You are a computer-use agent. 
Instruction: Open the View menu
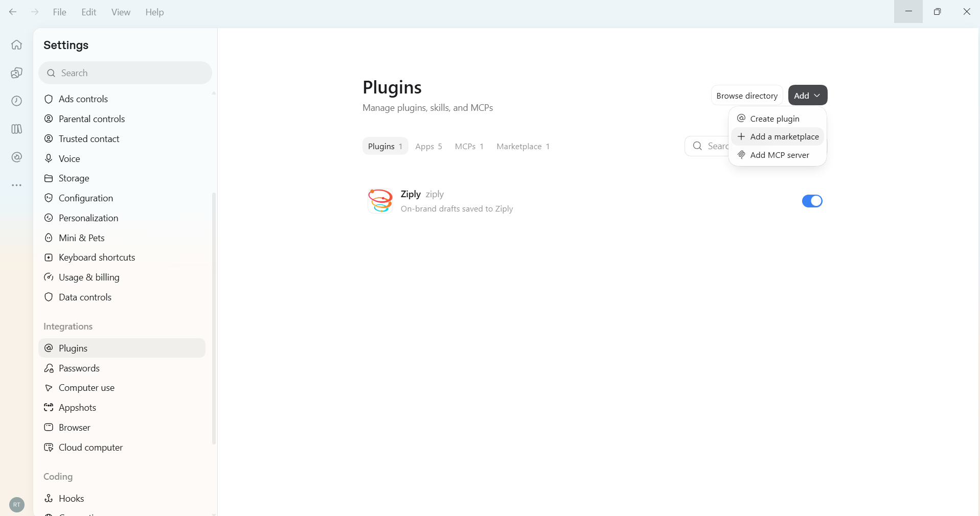tap(121, 12)
